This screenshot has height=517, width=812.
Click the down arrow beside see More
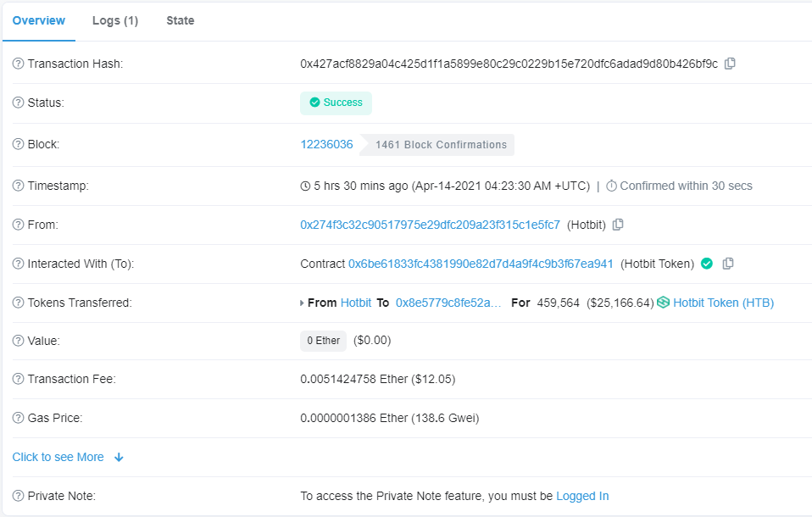pos(119,457)
